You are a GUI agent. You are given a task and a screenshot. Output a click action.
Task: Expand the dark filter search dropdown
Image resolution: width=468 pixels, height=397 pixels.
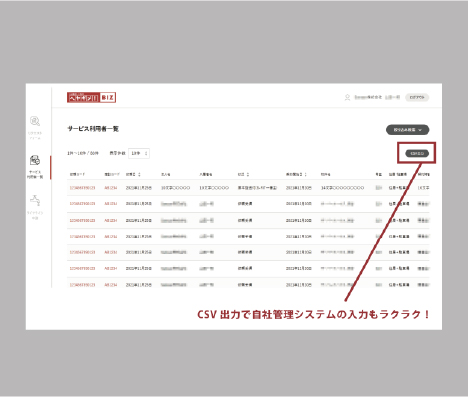click(407, 130)
